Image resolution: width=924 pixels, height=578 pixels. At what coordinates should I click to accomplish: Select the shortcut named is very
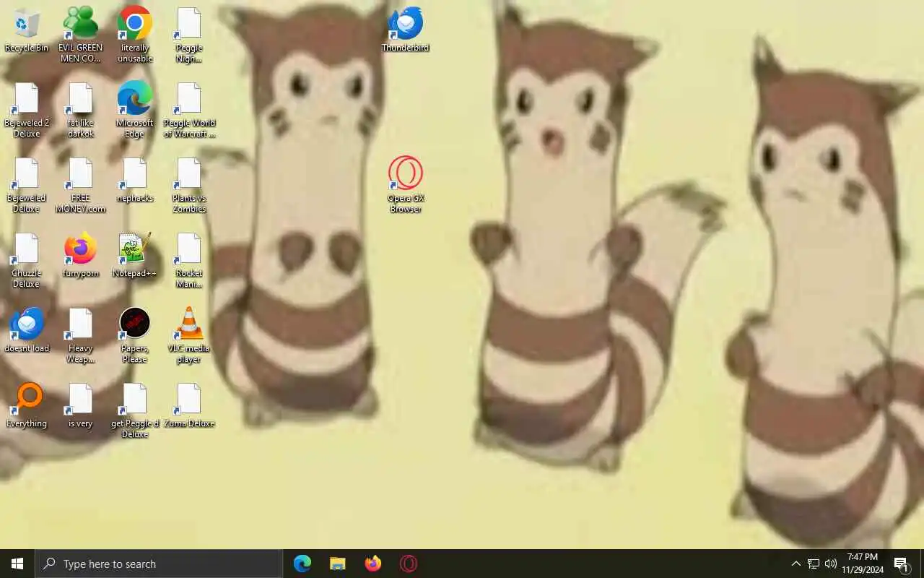click(x=81, y=406)
